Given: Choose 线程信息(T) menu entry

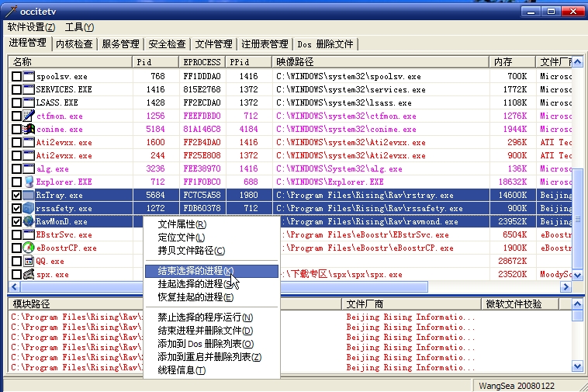Looking at the screenshot, I should point(212,370).
